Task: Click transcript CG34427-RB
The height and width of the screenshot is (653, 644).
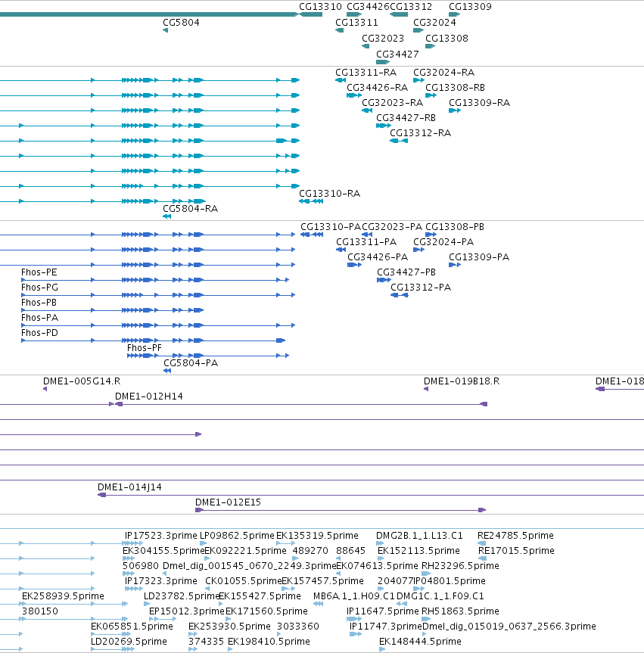Action: tap(406, 118)
